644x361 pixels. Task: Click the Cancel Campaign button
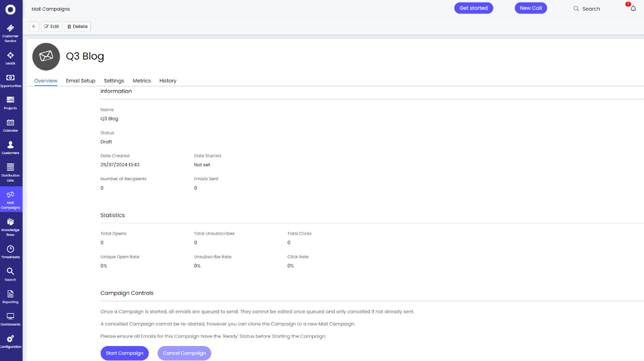coord(184,353)
